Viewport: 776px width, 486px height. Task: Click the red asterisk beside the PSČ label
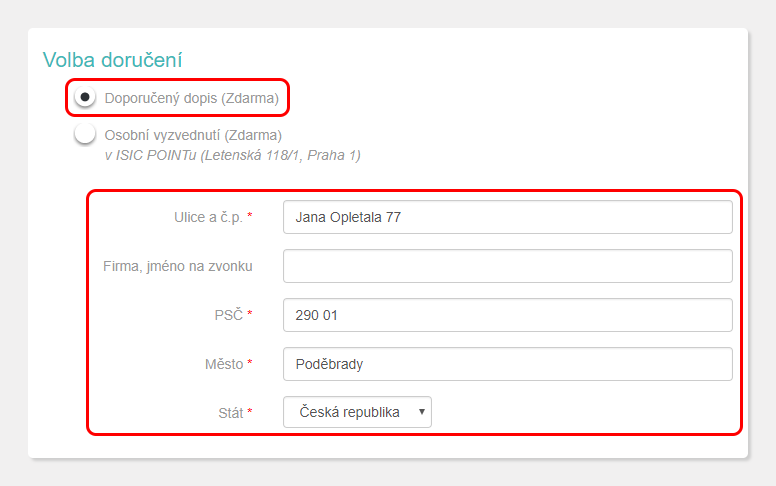(250, 313)
